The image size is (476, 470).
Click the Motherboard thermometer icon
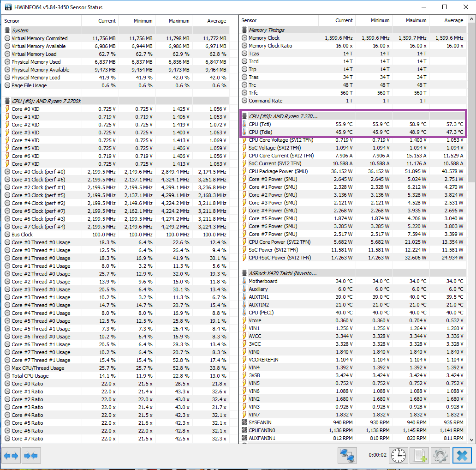coord(244,281)
